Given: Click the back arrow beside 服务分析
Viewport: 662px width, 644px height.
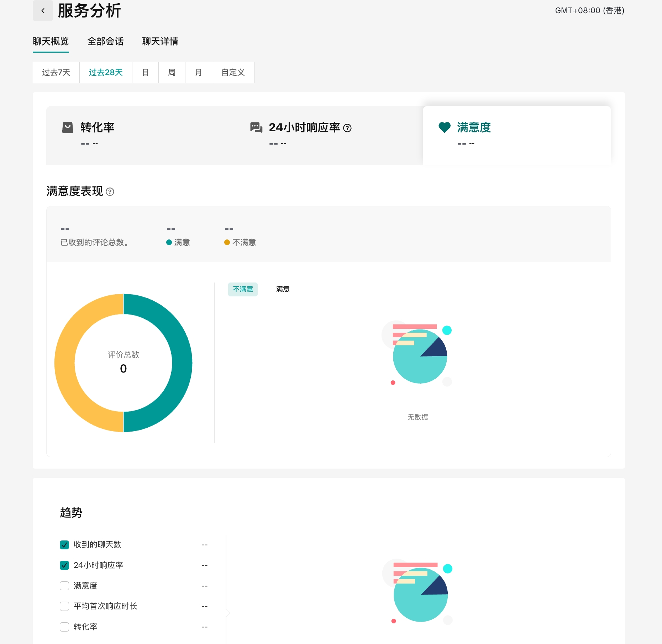Looking at the screenshot, I should click(43, 11).
